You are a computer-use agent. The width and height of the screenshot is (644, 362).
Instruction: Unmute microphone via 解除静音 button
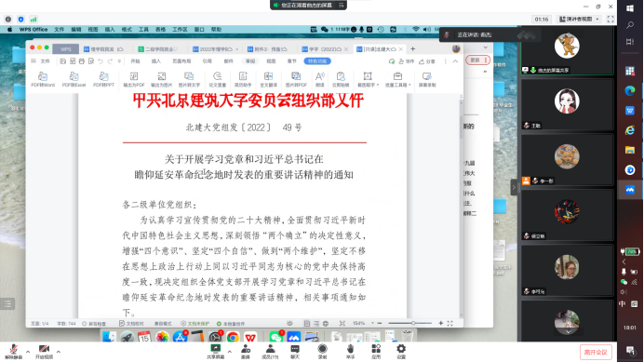13,352
